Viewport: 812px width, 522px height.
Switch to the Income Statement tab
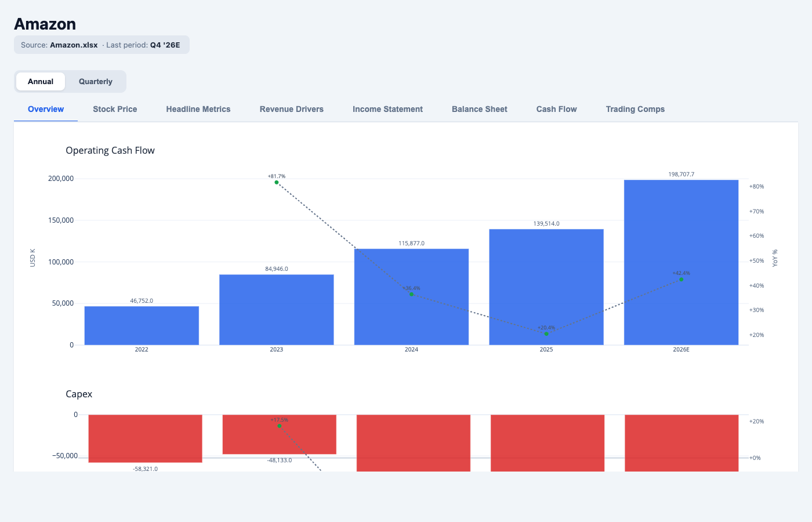pos(387,109)
